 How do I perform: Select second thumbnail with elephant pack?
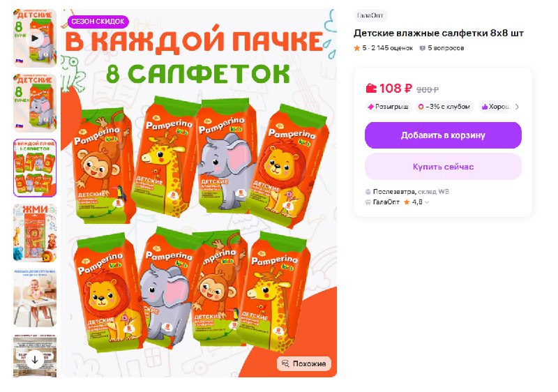(35, 103)
